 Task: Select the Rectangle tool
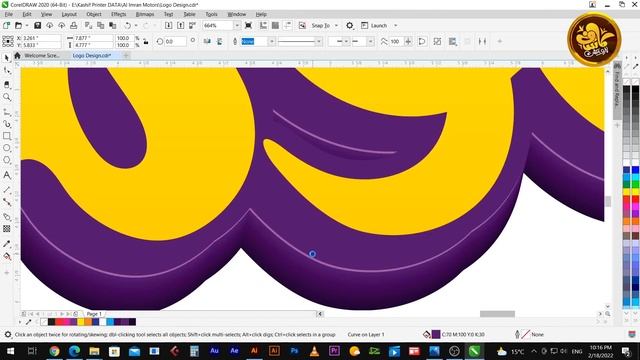[x=7, y=136]
